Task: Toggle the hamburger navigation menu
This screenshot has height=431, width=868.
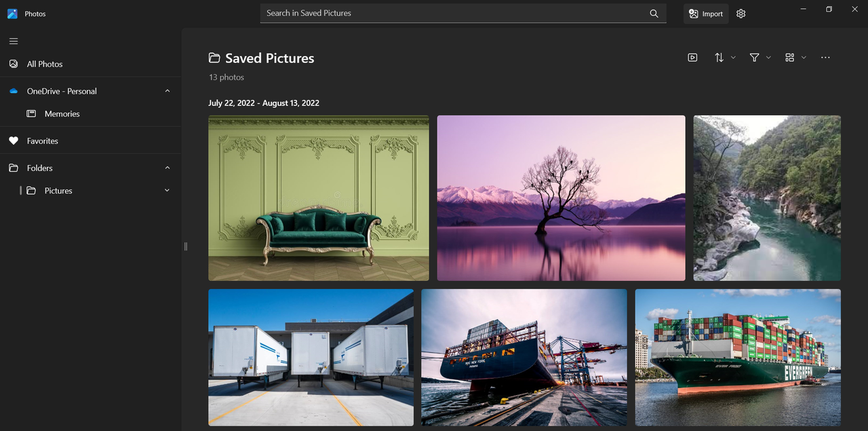Action: pos(13,41)
